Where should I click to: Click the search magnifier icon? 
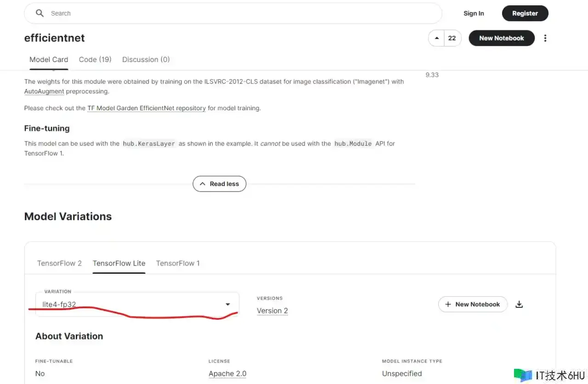(40, 13)
